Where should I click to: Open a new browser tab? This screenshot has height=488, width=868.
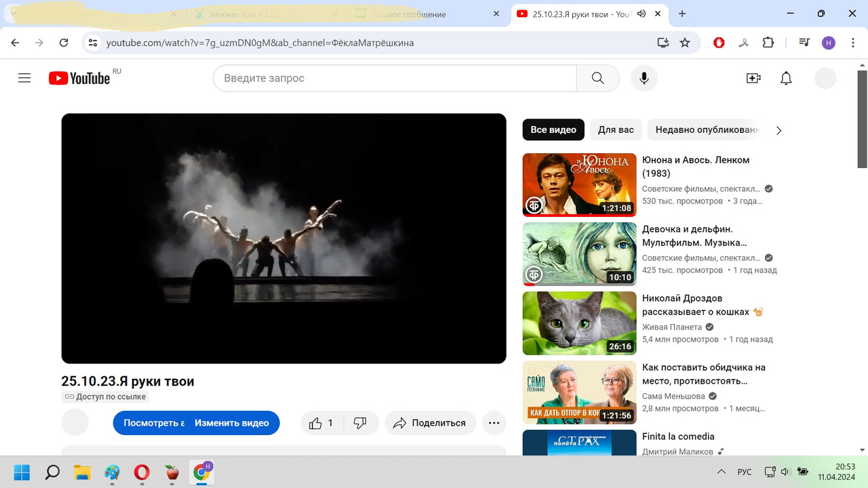pos(682,14)
